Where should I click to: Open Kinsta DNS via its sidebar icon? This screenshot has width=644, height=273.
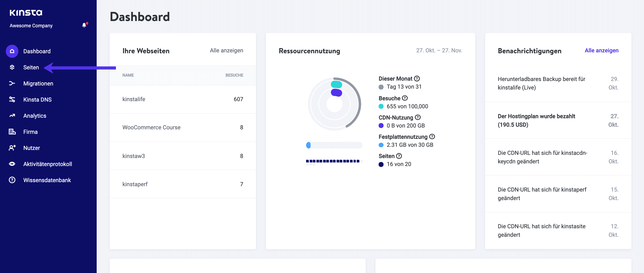12,99
